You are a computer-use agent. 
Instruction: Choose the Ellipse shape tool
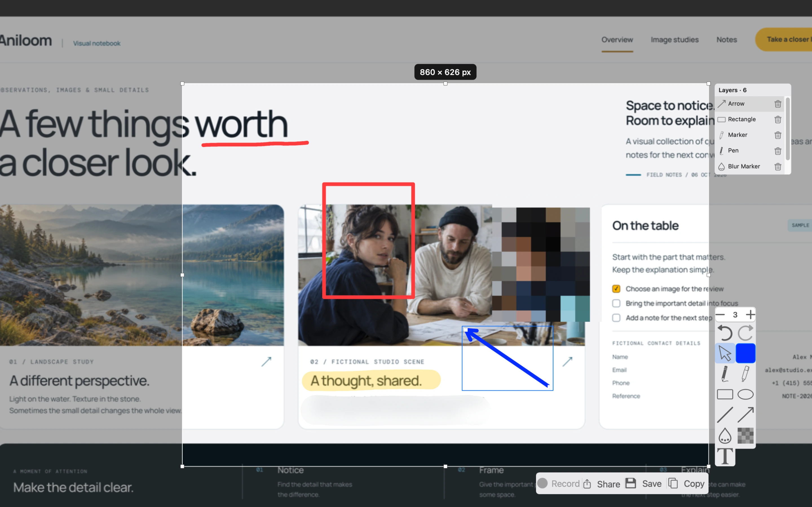click(745, 394)
